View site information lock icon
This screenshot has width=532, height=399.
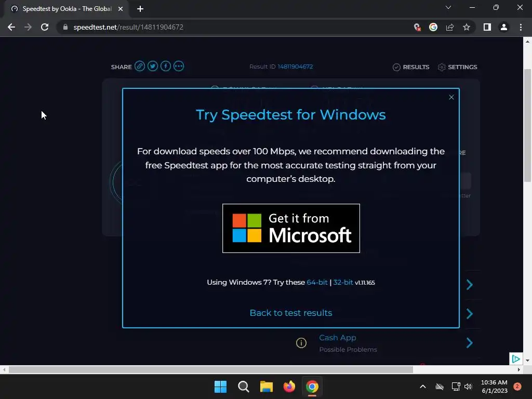click(65, 27)
